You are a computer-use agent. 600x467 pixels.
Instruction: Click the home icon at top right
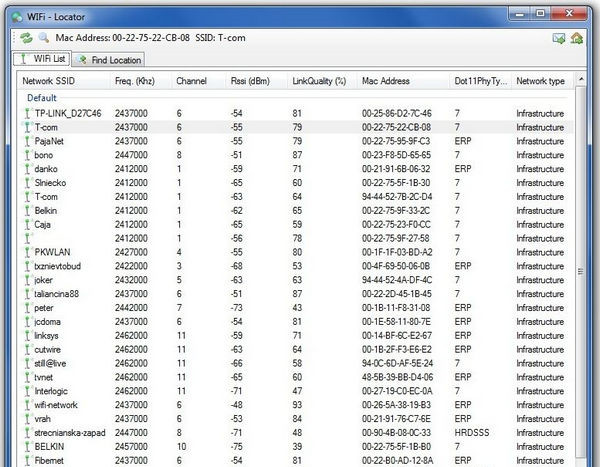577,38
